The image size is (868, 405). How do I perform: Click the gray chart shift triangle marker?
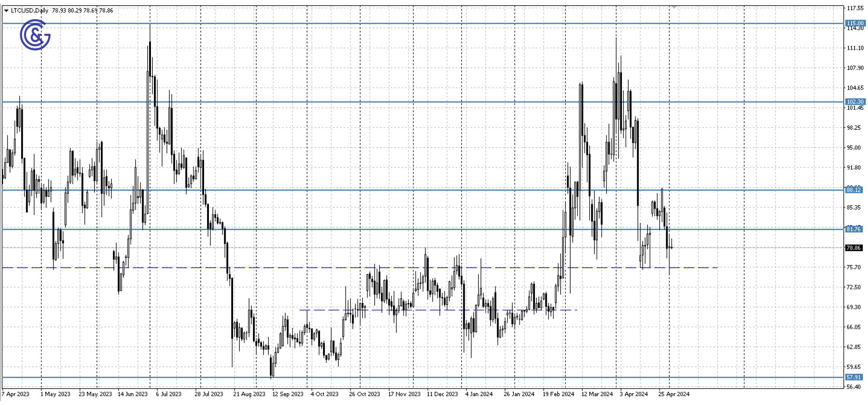(x=674, y=7)
